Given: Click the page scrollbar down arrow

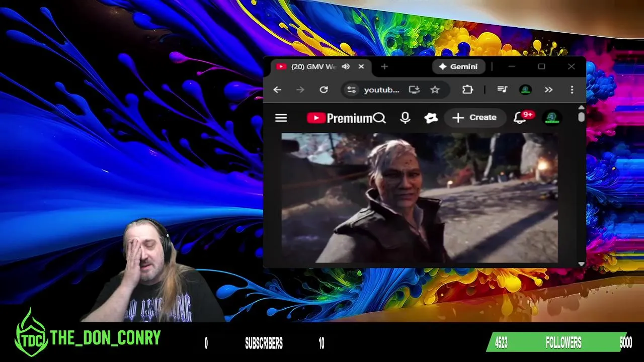Looking at the screenshot, I should pos(582,264).
